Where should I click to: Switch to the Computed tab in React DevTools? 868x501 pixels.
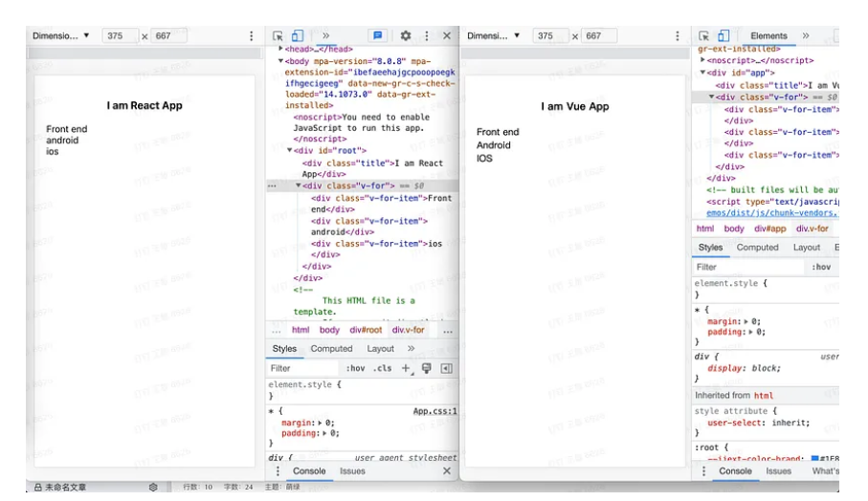pos(331,349)
